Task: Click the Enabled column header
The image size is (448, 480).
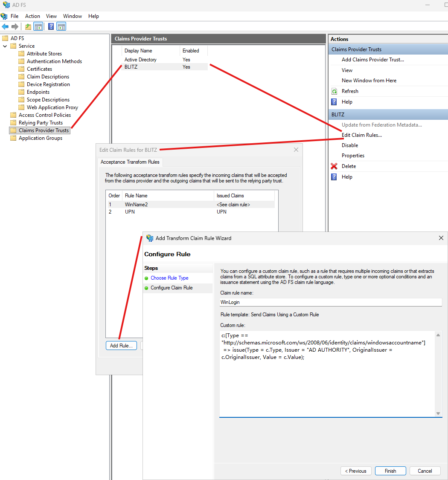Action: click(x=193, y=51)
